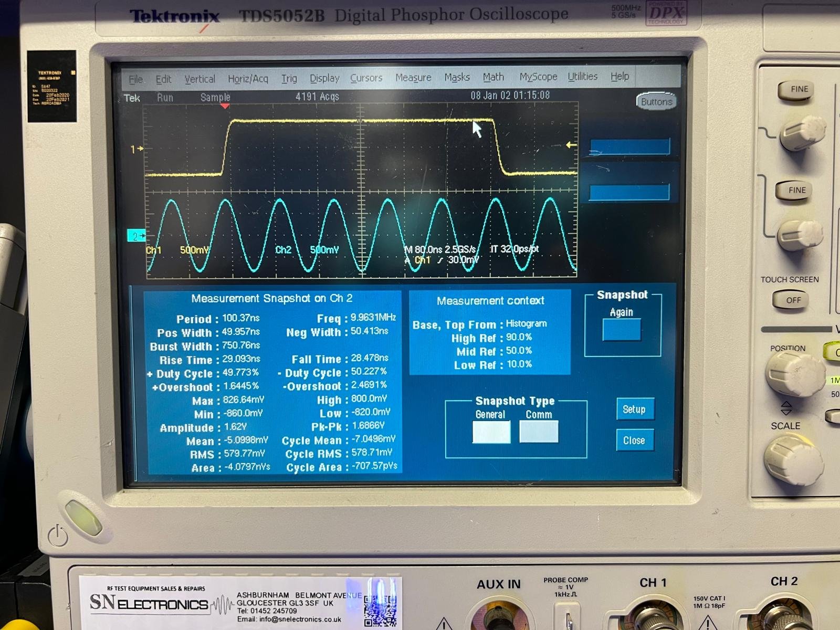The height and width of the screenshot is (630, 840).
Task: Open the Trig menu
Action: pyautogui.click(x=289, y=79)
